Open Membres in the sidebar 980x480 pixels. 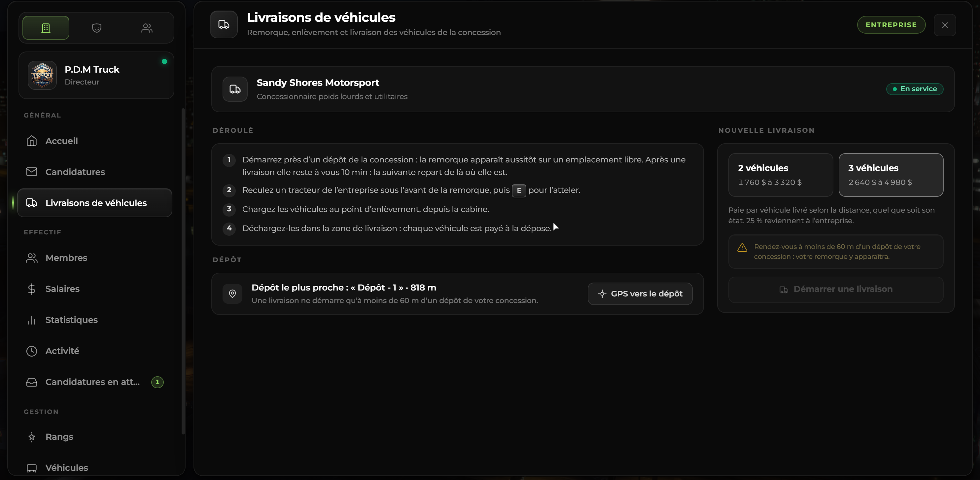click(x=95, y=258)
